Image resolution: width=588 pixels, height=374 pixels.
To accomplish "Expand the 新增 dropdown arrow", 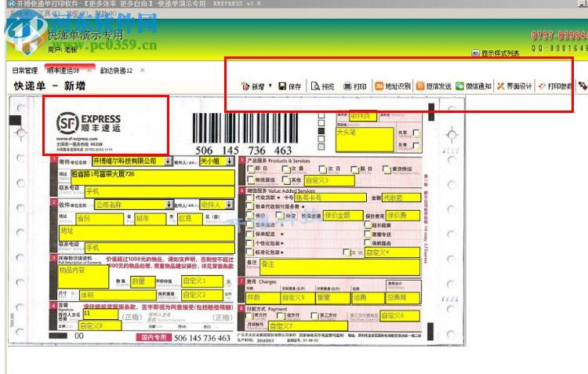I will click(270, 86).
